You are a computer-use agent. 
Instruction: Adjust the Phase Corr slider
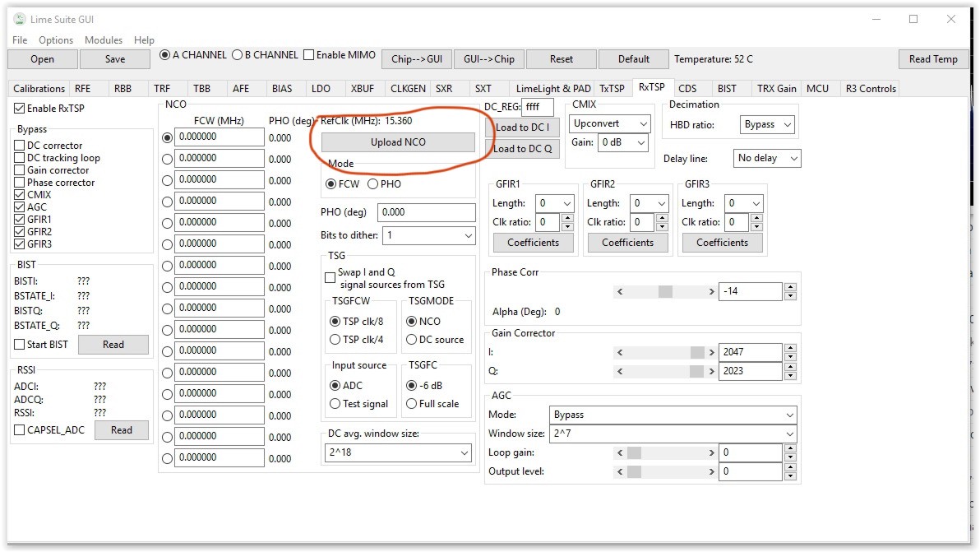pos(666,291)
